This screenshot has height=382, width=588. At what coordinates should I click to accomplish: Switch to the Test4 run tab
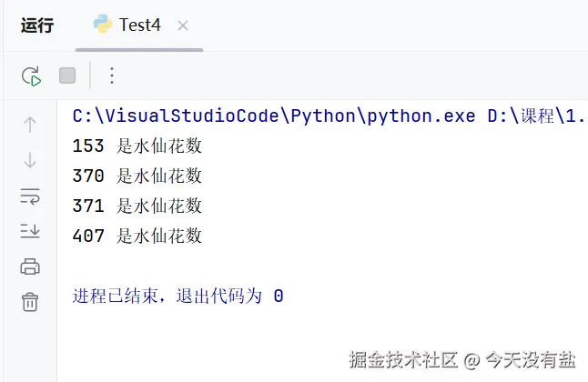139,25
